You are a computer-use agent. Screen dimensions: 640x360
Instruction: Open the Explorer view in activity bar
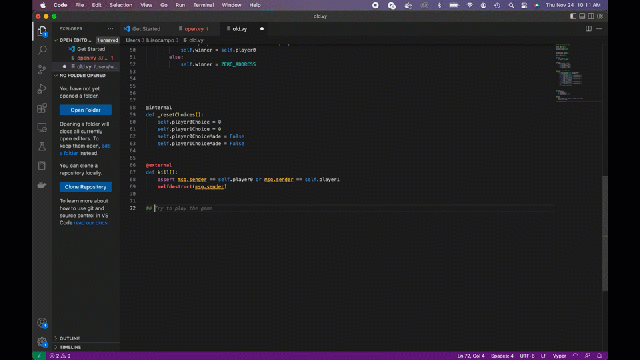click(x=42, y=31)
